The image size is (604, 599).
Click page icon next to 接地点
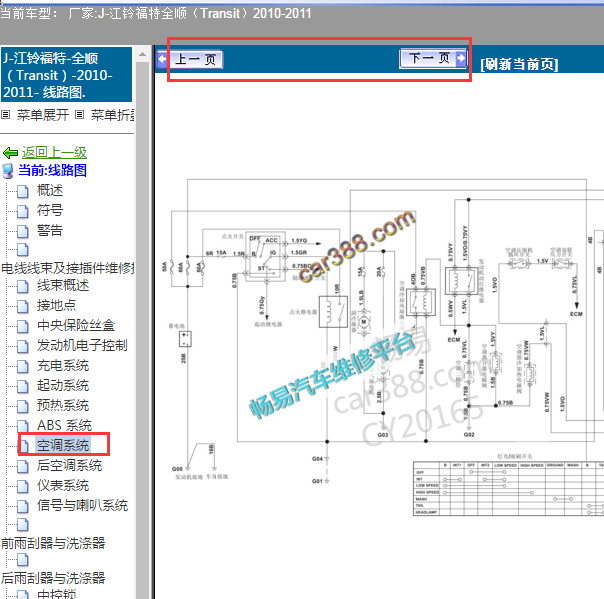[23, 306]
